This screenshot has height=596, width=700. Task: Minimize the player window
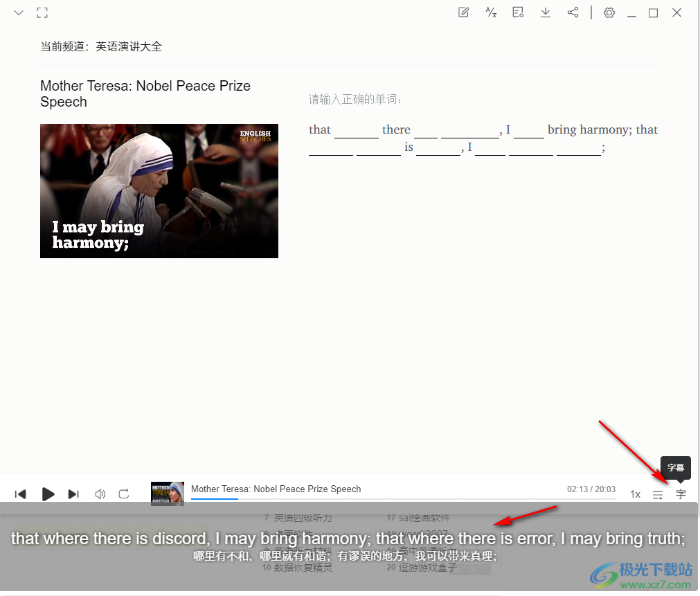[631, 16]
